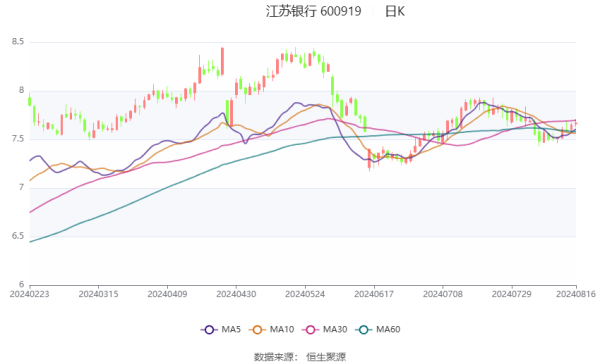Image resolution: width=600 pixels, height=364 pixels.
Task: Click the 20240816 date label
Action: pyautogui.click(x=576, y=294)
